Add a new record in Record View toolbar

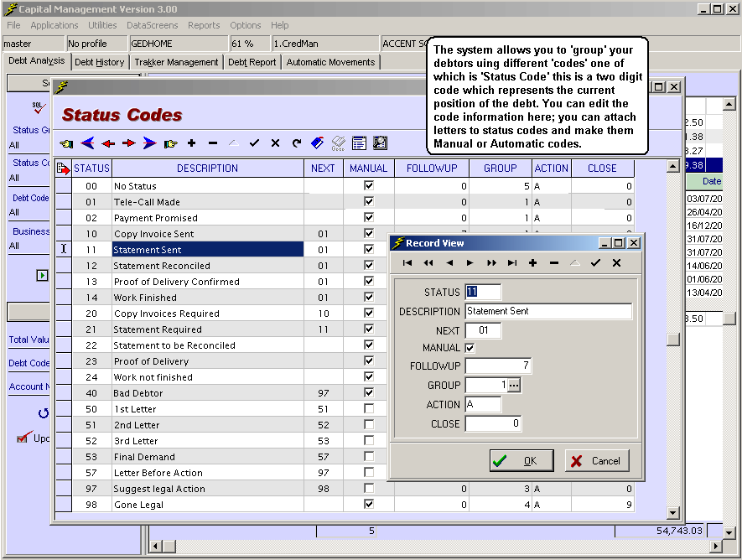[x=533, y=263]
